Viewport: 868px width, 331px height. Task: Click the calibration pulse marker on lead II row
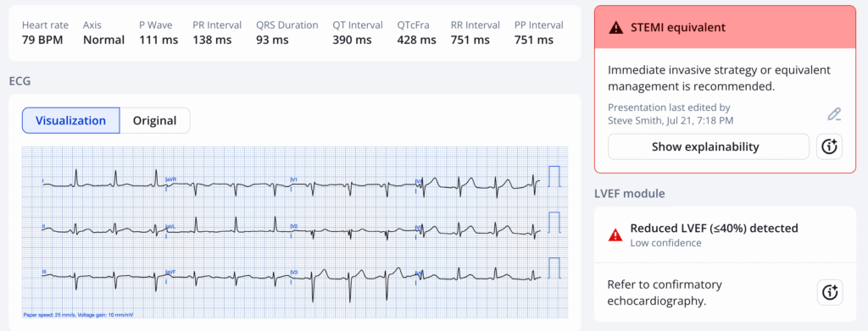[x=554, y=223]
